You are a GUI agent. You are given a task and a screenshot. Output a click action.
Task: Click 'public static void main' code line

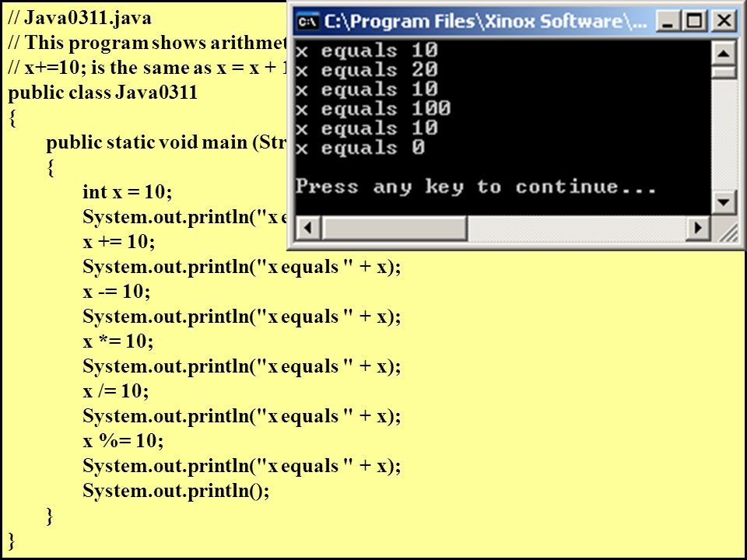[x=166, y=142]
